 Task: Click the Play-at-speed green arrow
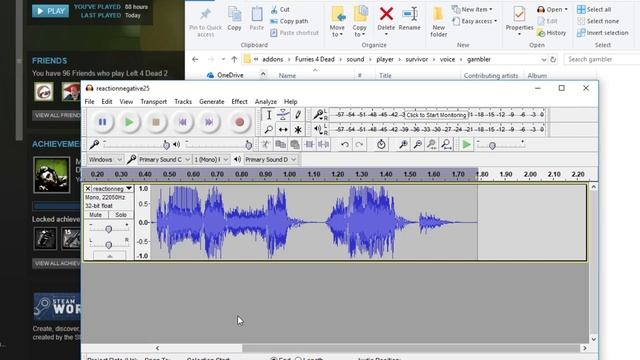[466, 144]
